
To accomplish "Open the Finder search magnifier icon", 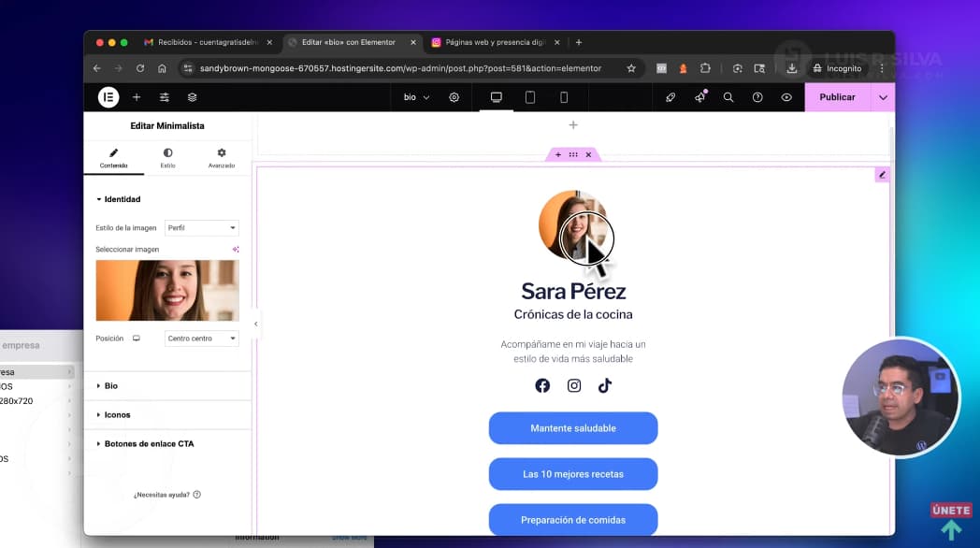I will (x=728, y=97).
